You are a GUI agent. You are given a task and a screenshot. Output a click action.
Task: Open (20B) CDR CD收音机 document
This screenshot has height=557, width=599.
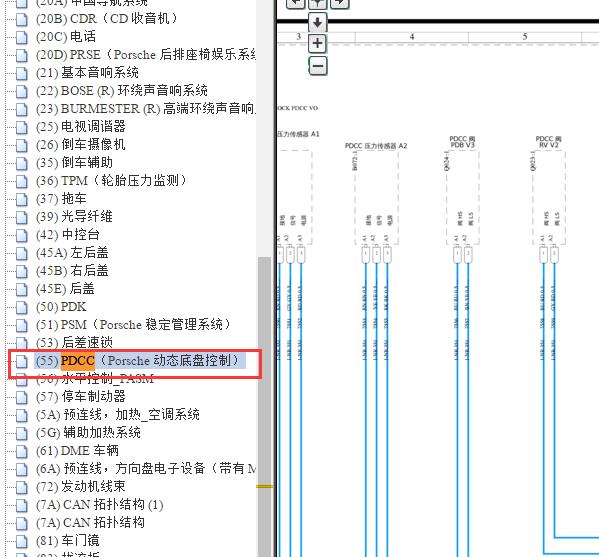(107, 18)
